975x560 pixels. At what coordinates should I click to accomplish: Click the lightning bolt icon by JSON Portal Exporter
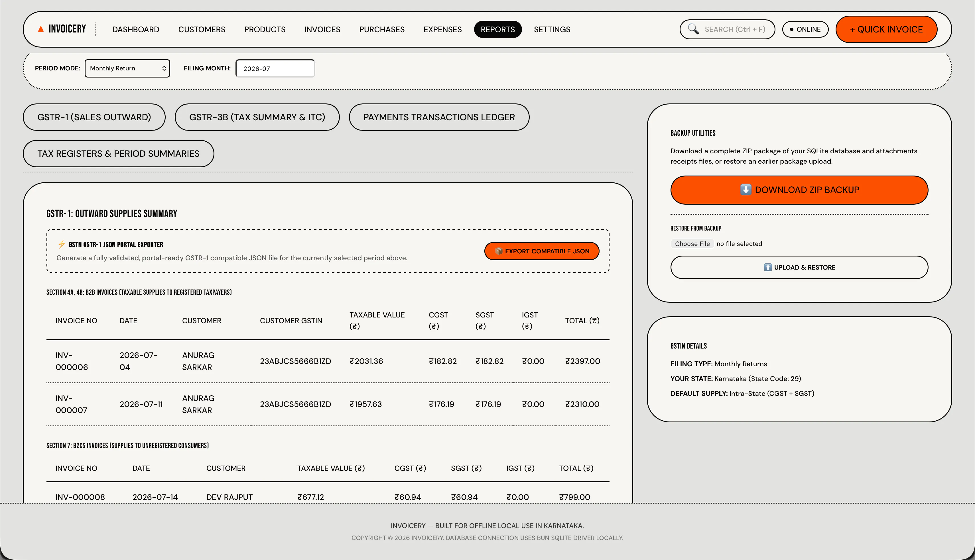[x=62, y=244]
